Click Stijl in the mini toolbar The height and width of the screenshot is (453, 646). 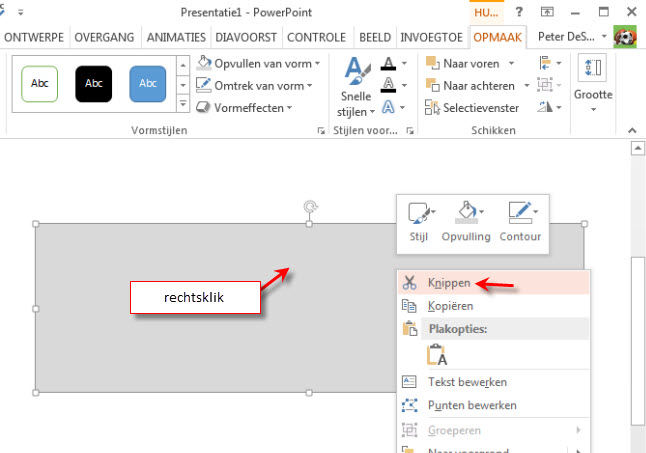419,222
